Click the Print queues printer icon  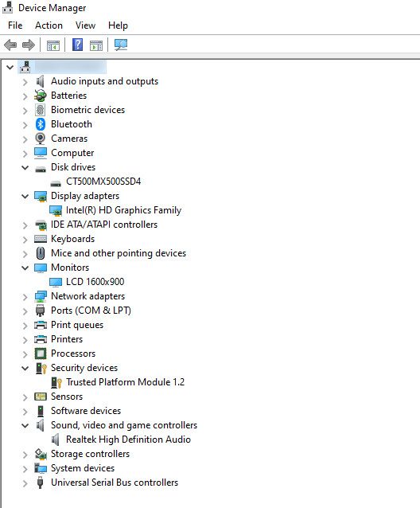(41, 325)
